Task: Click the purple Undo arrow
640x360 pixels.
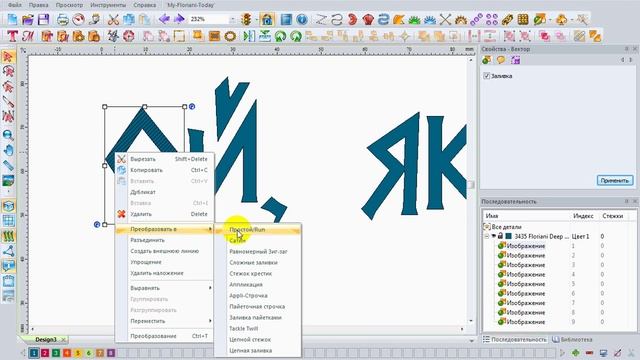Action: 164,19
